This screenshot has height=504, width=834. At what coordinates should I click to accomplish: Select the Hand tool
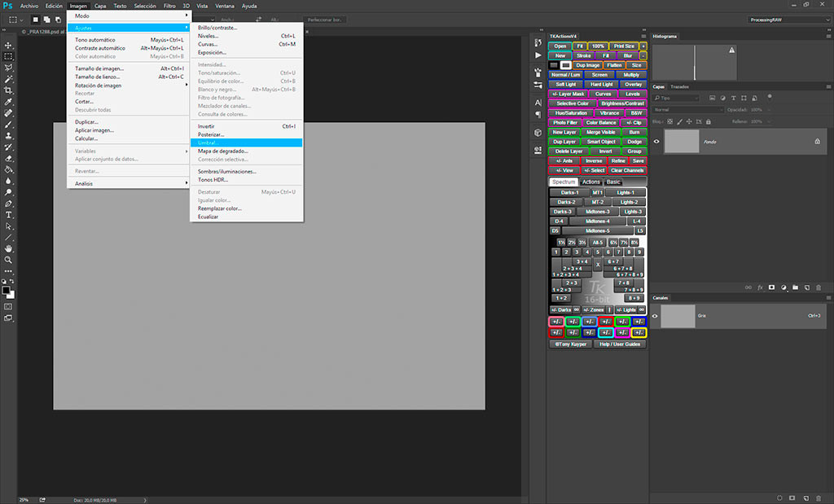(8, 248)
